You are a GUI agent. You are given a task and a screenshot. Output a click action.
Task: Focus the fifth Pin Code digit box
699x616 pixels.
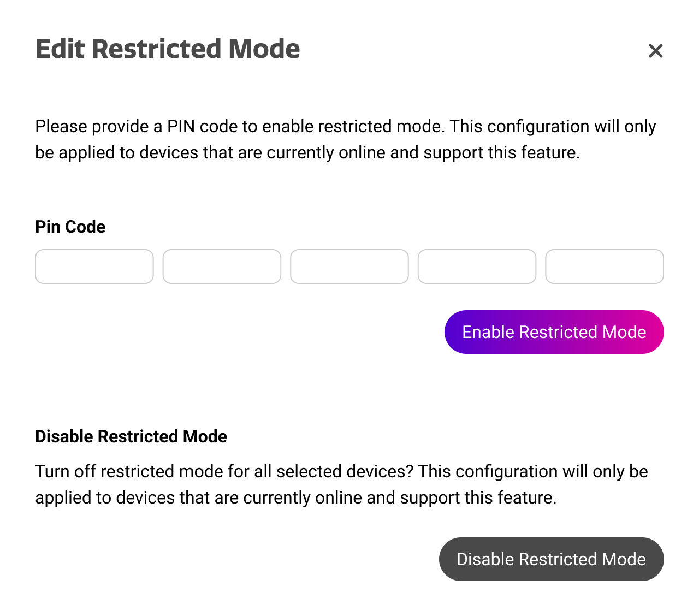pyautogui.click(x=605, y=266)
